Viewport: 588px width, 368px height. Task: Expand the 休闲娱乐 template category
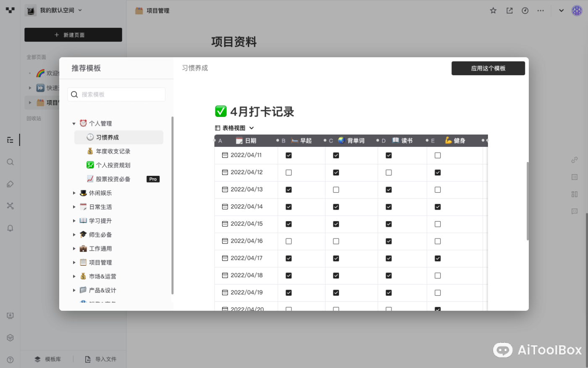(x=74, y=193)
